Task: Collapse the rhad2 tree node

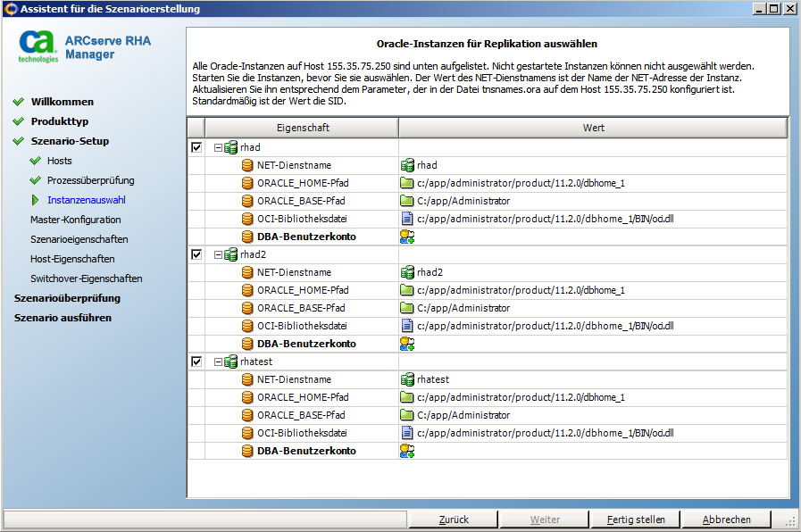Action: click(218, 254)
